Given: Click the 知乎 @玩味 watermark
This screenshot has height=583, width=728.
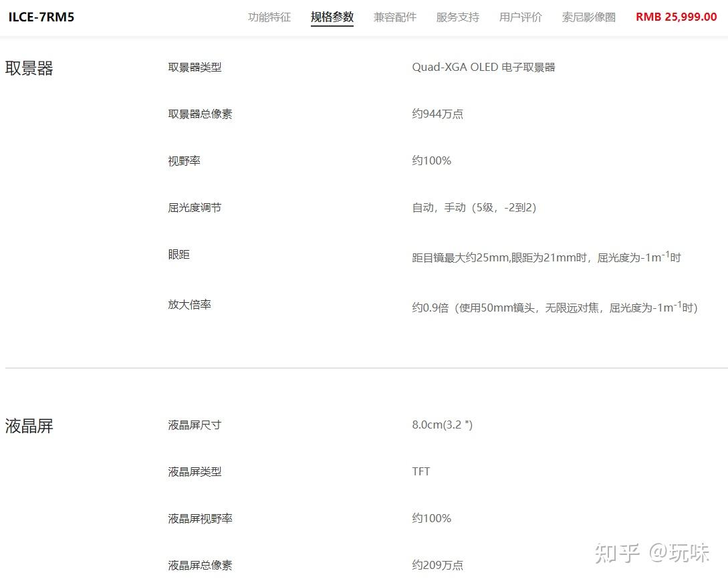Looking at the screenshot, I should 652,553.
